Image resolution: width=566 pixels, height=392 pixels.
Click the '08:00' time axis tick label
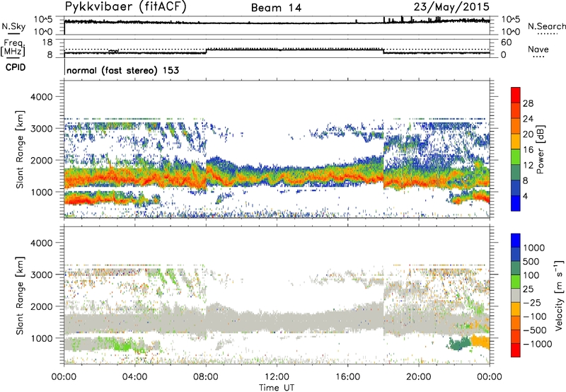point(206,377)
